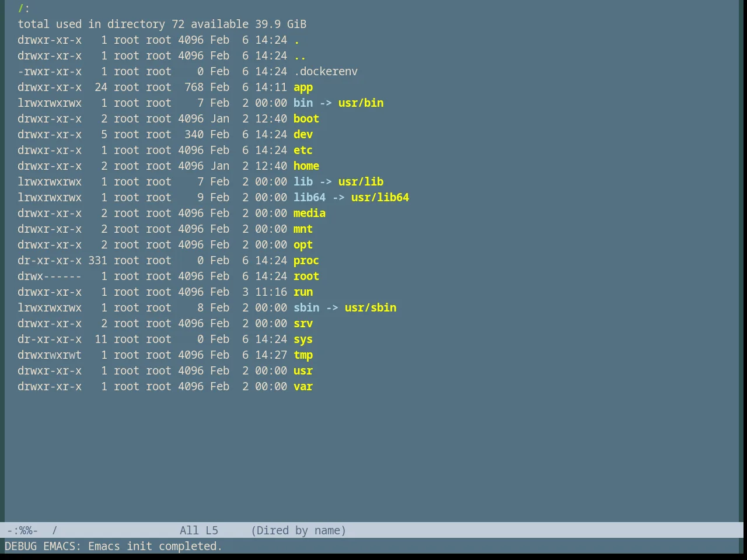The image size is (747, 560).
Task: Select the dev directory entry
Action: tap(303, 135)
